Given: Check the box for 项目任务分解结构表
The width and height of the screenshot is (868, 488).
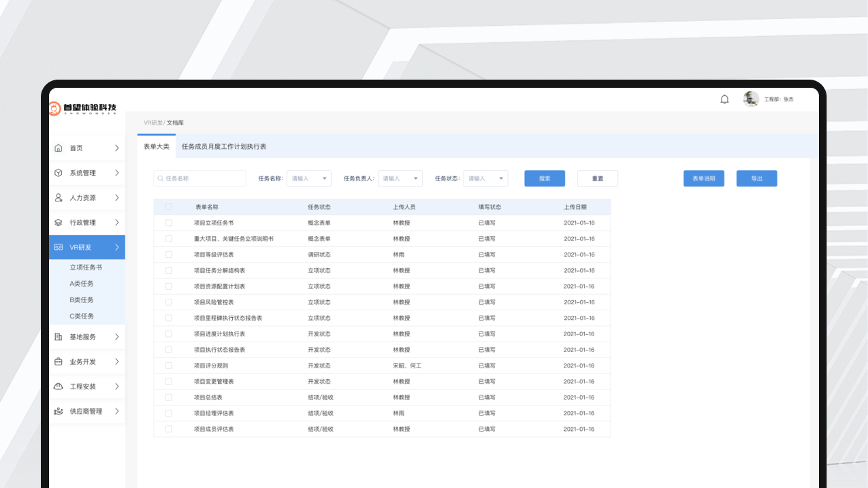Looking at the screenshot, I should coord(169,270).
